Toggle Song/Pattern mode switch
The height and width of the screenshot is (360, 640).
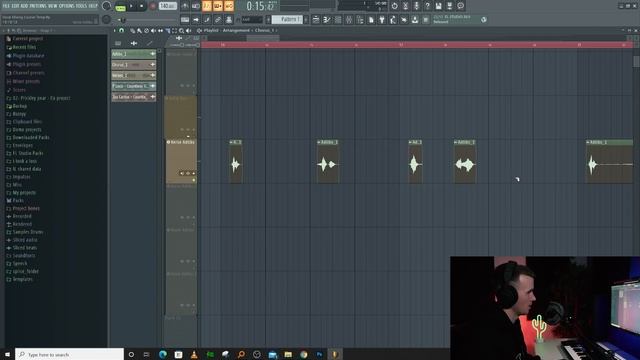120,6
